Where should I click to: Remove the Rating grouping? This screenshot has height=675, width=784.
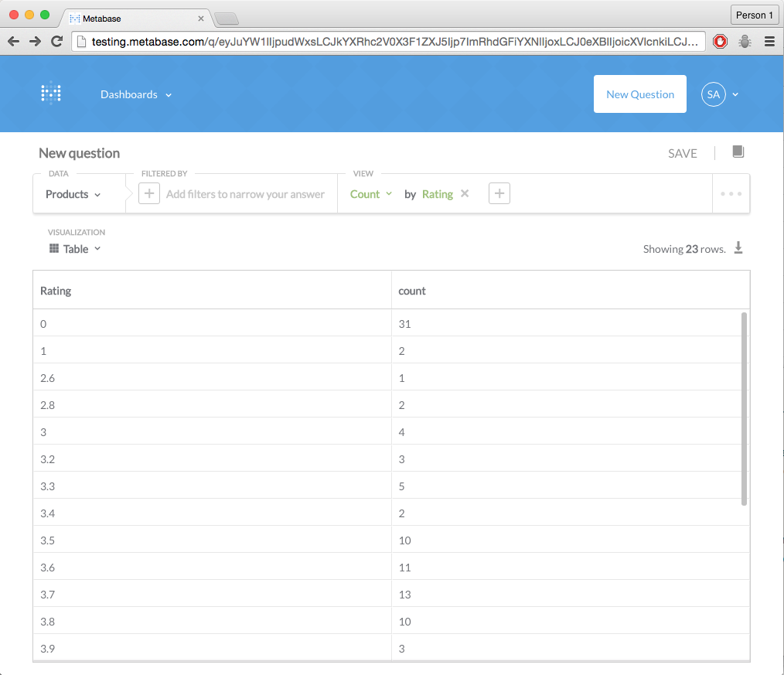(x=465, y=194)
